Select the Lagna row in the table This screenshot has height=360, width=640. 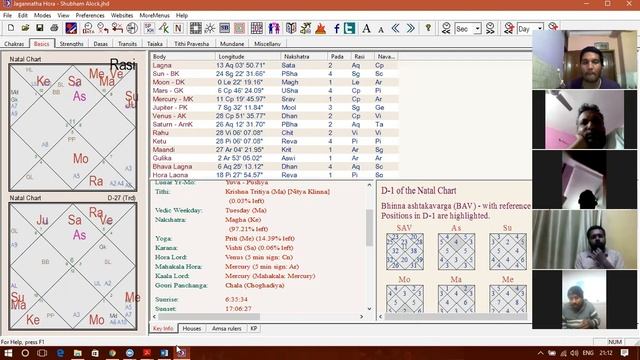tap(274, 65)
